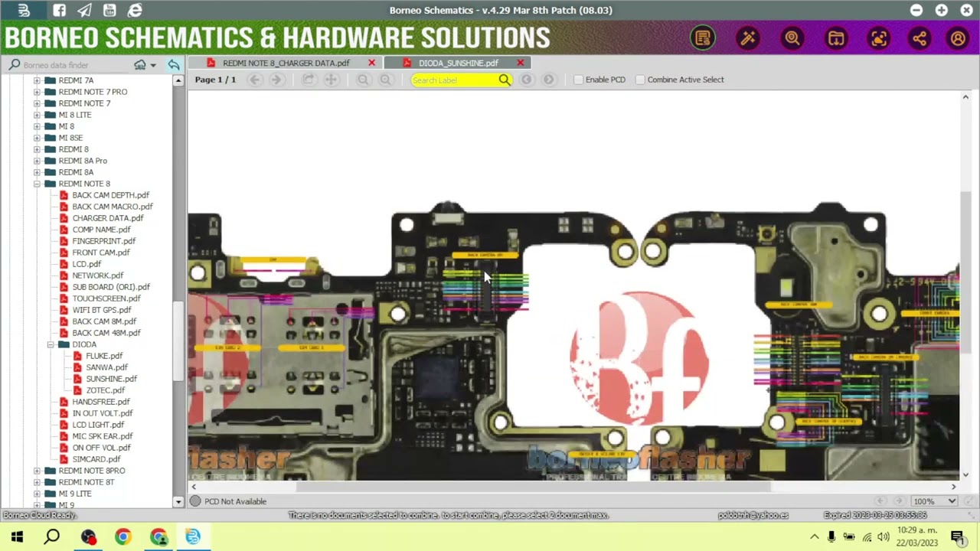Viewport: 980px width, 551px height.
Task: Open ZOTEC.pdf under DIODA
Action: point(106,390)
